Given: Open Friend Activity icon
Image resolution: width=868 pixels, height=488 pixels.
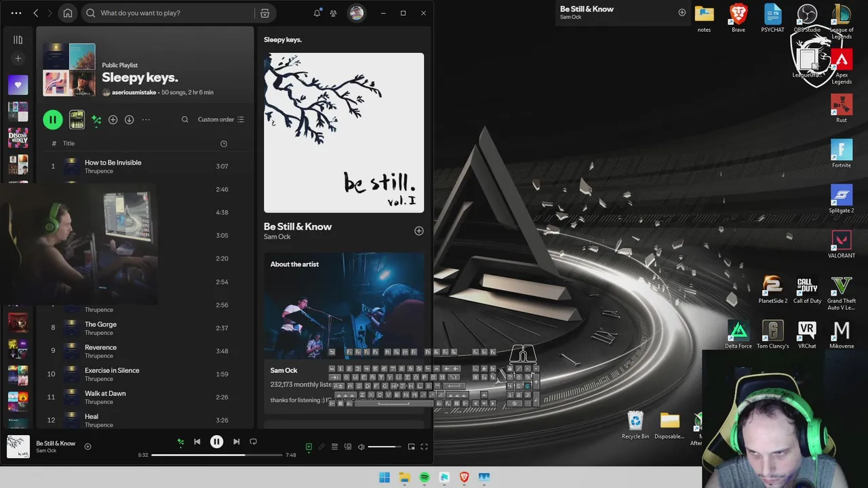Looking at the screenshot, I should [x=334, y=13].
